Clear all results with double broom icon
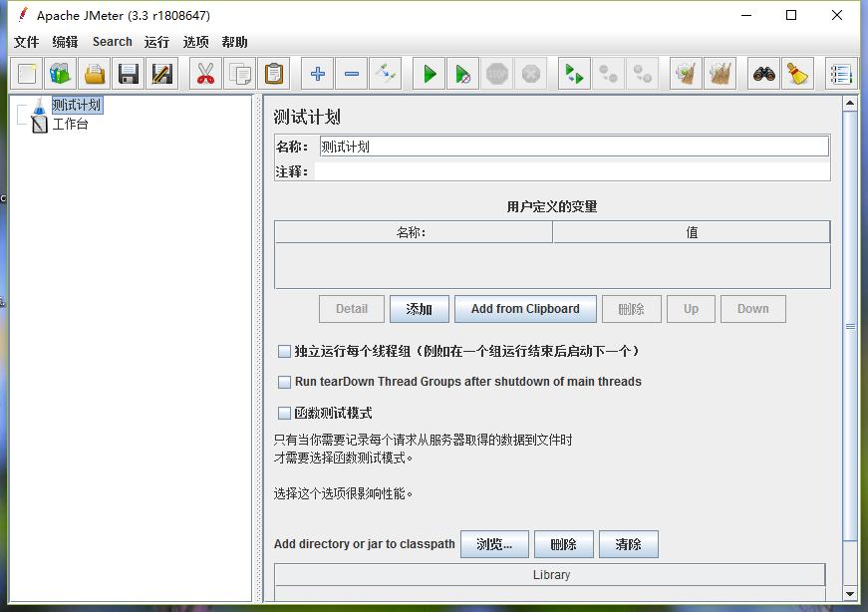Screen dimensions: 868x612 [720, 74]
